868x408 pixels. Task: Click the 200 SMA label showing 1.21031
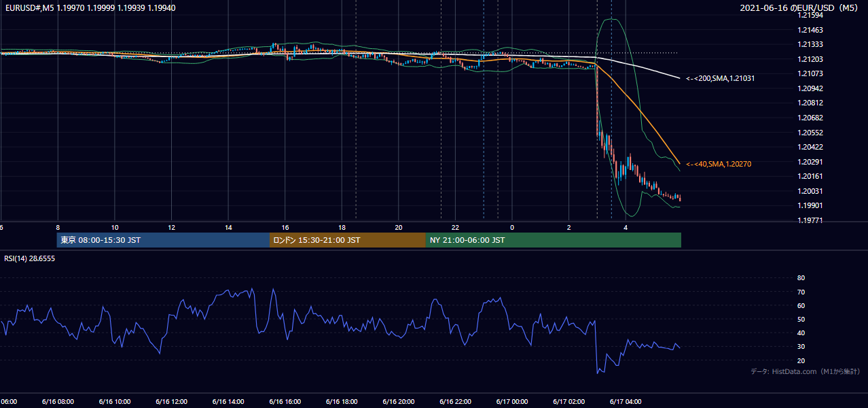(x=720, y=79)
